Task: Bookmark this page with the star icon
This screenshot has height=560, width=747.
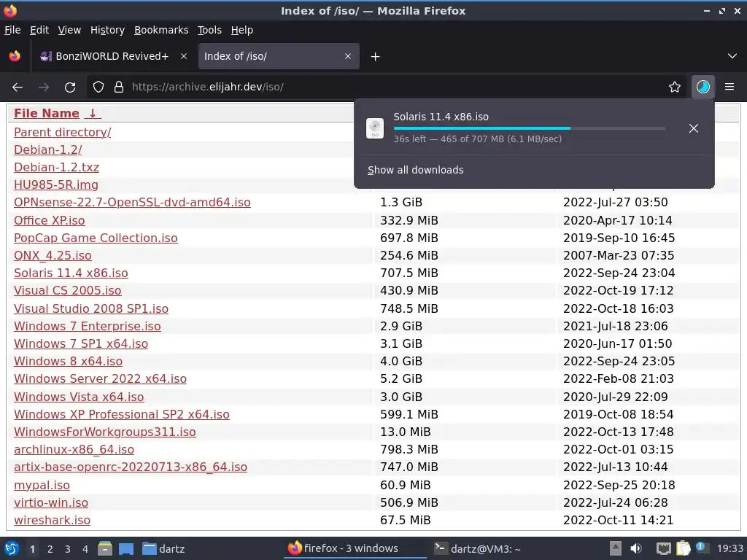Action: click(675, 87)
